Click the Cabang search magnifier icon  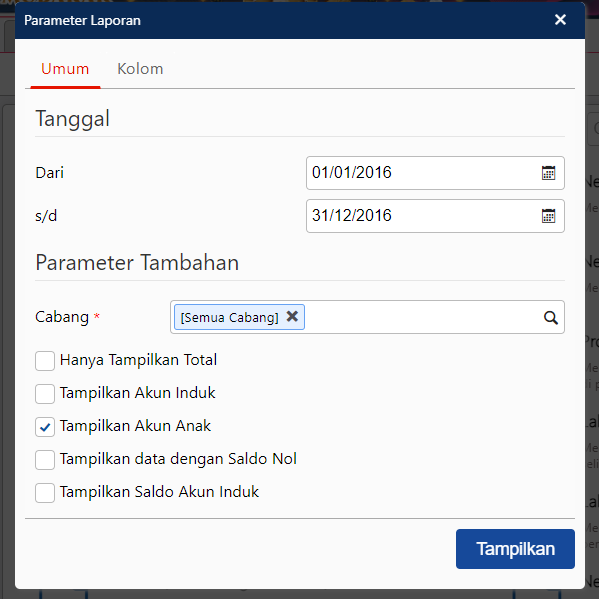[550, 317]
